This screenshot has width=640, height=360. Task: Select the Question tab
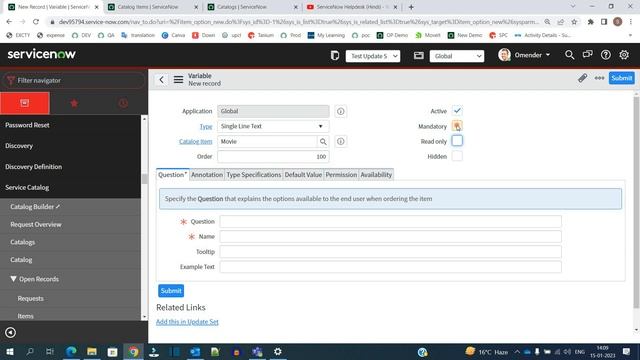(x=173, y=175)
